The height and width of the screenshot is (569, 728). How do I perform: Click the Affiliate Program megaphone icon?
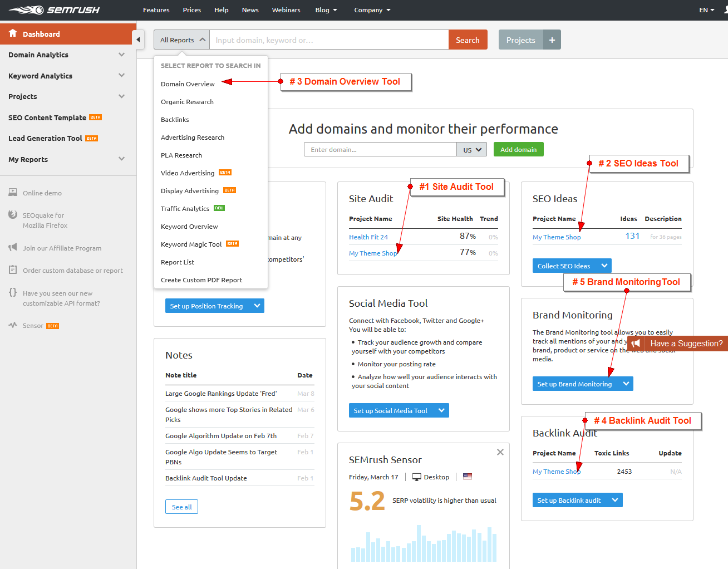click(13, 248)
